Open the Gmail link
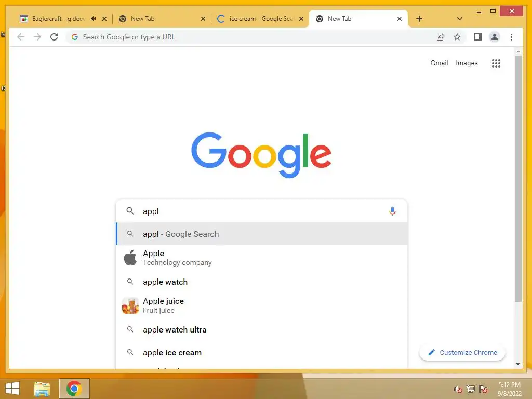Screen dimensions: 532x399 439,63
